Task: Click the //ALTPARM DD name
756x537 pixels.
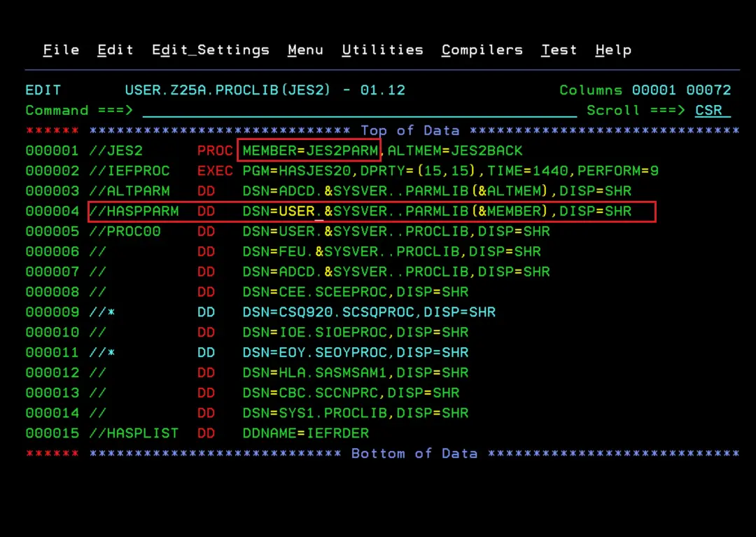Action: 129,191
